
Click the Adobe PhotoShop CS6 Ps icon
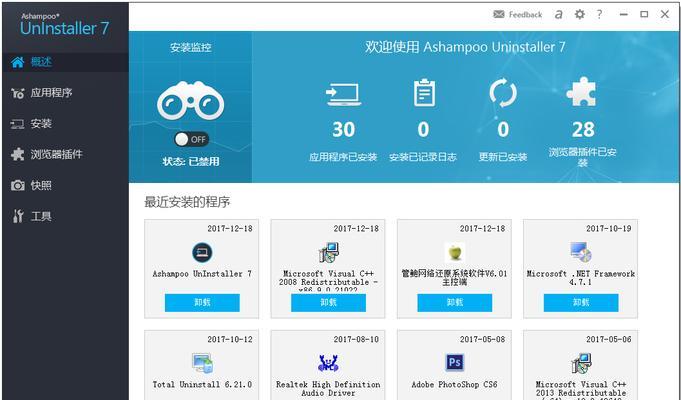coord(455,362)
